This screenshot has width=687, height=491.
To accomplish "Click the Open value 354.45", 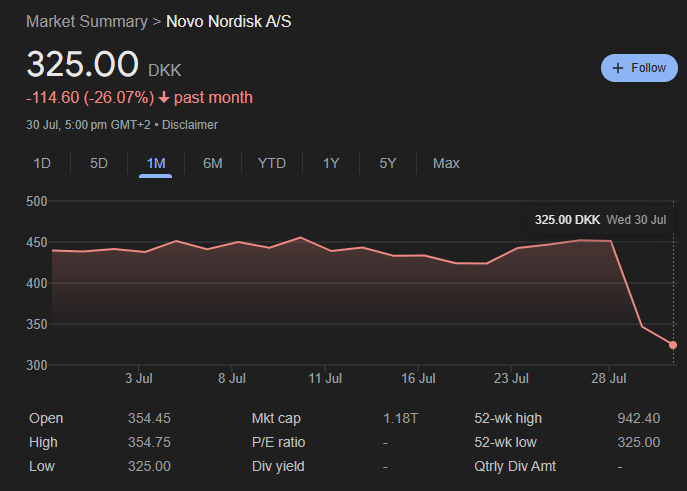I will (x=149, y=418).
